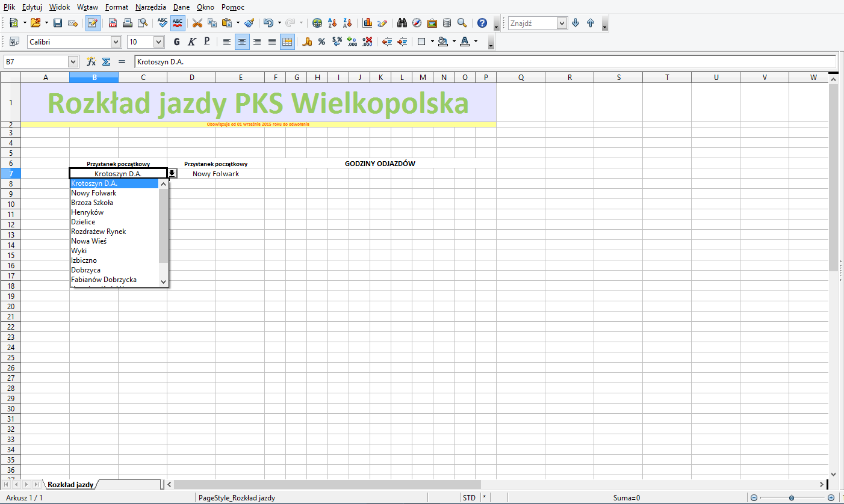This screenshot has height=504, width=844.
Task: Insert Hyperlink globe icon
Action: pyautogui.click(x=317, y=23)
